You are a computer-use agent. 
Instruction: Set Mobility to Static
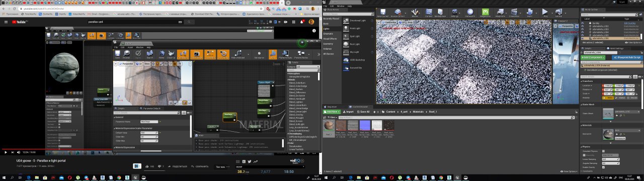point(608,98)
